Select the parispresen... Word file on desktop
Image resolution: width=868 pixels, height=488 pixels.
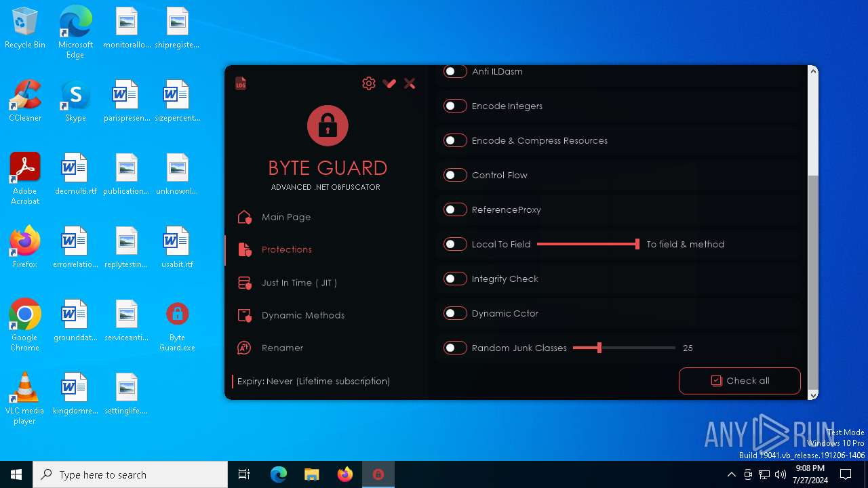[127, 100]
